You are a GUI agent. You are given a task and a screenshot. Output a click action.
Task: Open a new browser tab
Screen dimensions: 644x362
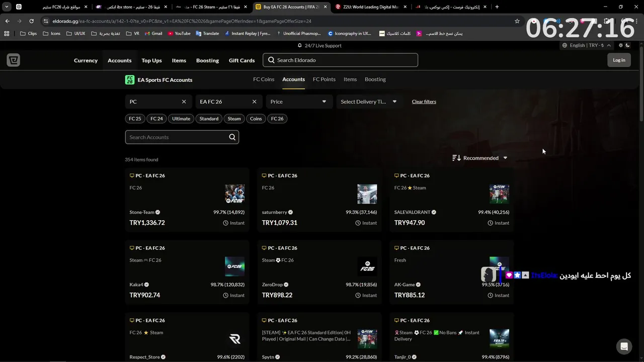497,7
